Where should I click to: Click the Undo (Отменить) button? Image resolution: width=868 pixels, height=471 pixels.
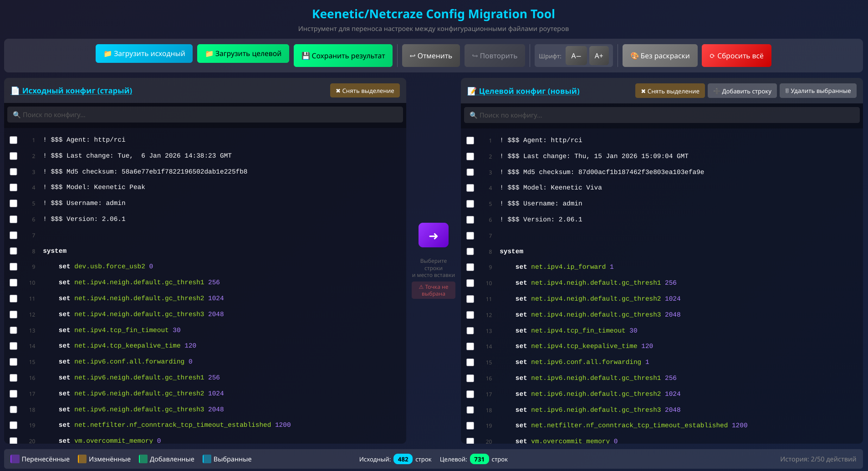click(430, 56)
